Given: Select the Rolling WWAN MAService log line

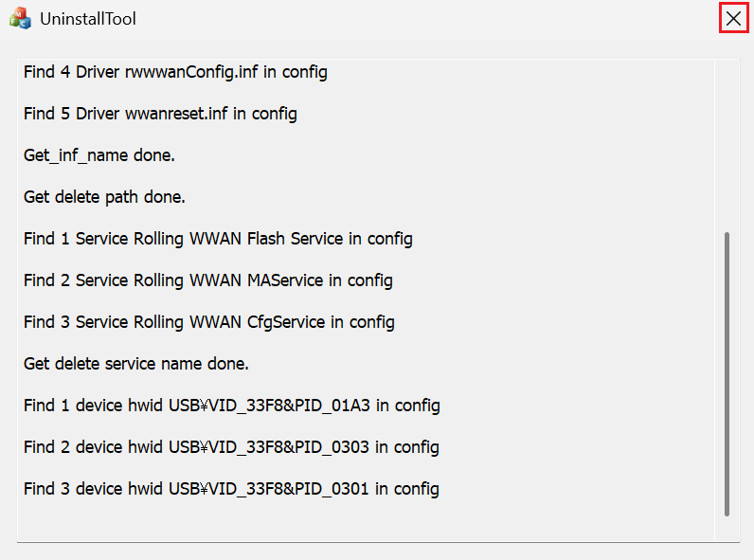Looking at the screenshot, I should coord(208,280).
